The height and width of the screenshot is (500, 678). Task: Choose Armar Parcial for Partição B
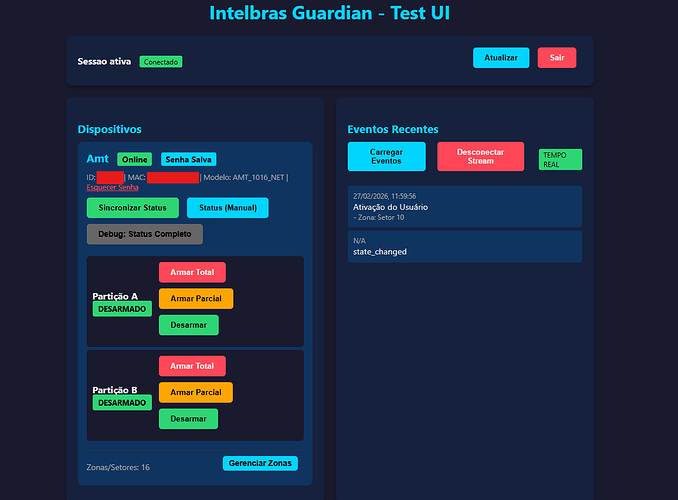point(196,392)
